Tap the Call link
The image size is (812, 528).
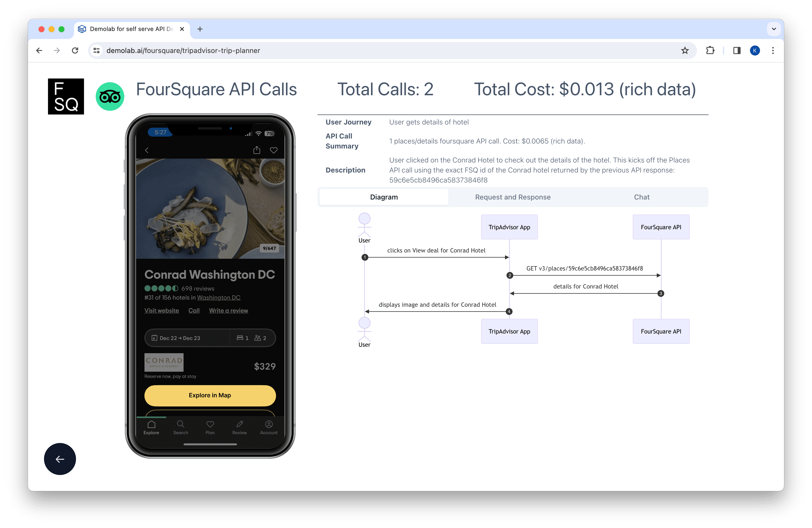[x=194, y=310]
